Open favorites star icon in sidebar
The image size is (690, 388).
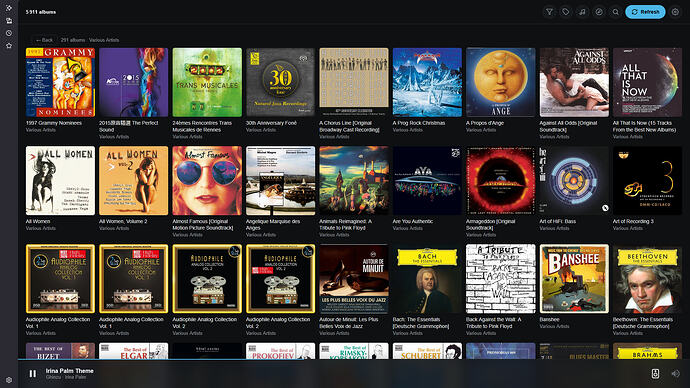pos(9,46)
